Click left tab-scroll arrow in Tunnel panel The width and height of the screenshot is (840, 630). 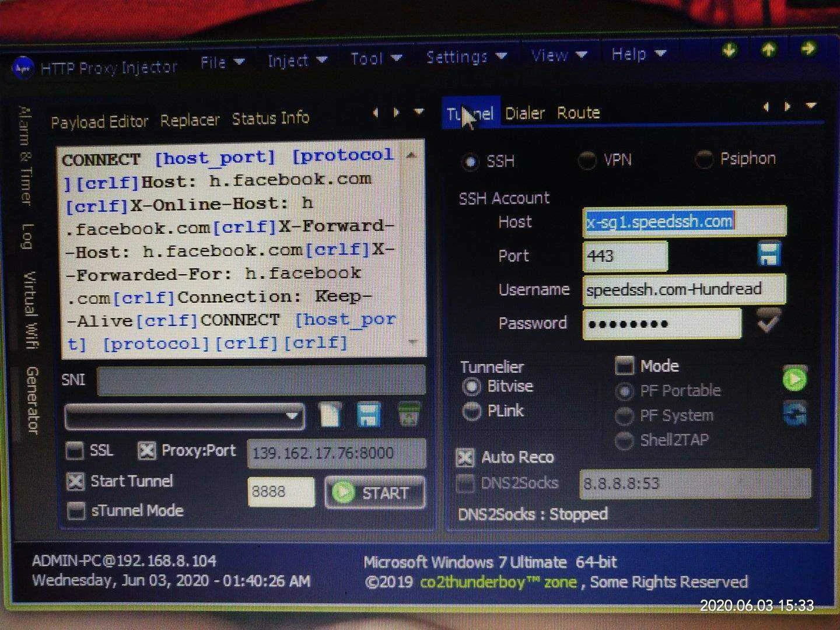[x=766, y=107]
